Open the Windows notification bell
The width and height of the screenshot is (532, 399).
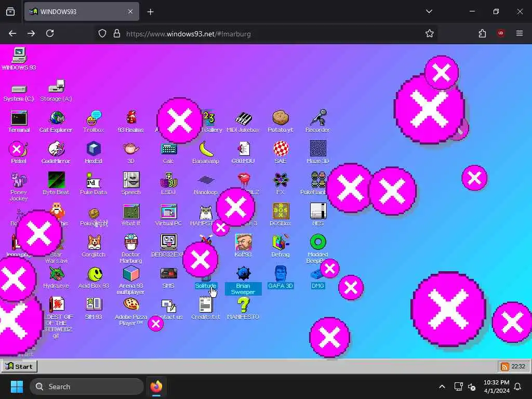pyautogui.click(x=517, y=387)
